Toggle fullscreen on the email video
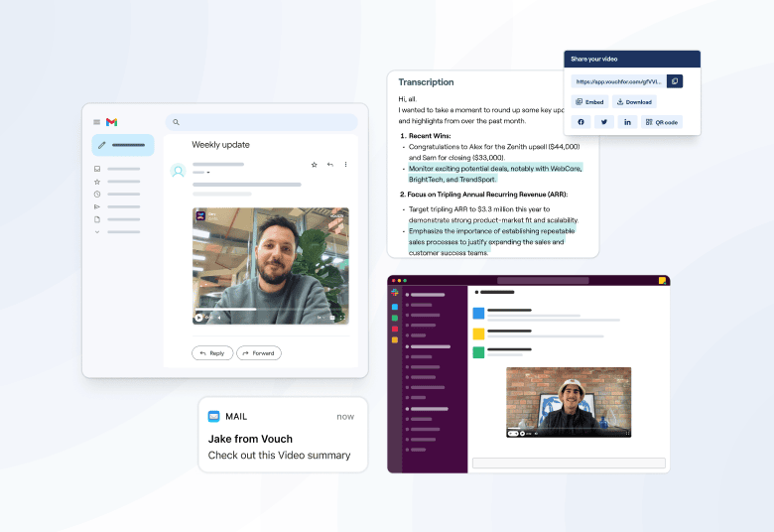 pyautogui.click(x=341, y=318)
